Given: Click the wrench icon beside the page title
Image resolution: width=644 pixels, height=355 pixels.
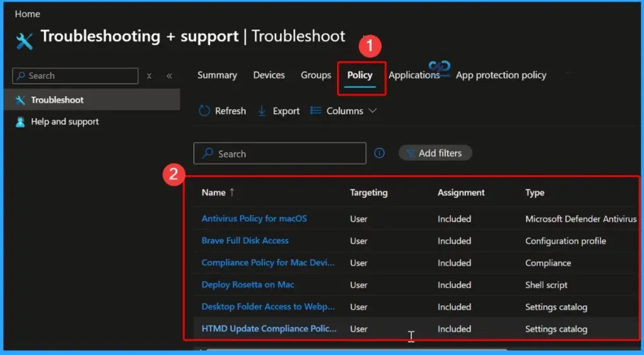Looking at the screenshot, I should tap(25, 41).
